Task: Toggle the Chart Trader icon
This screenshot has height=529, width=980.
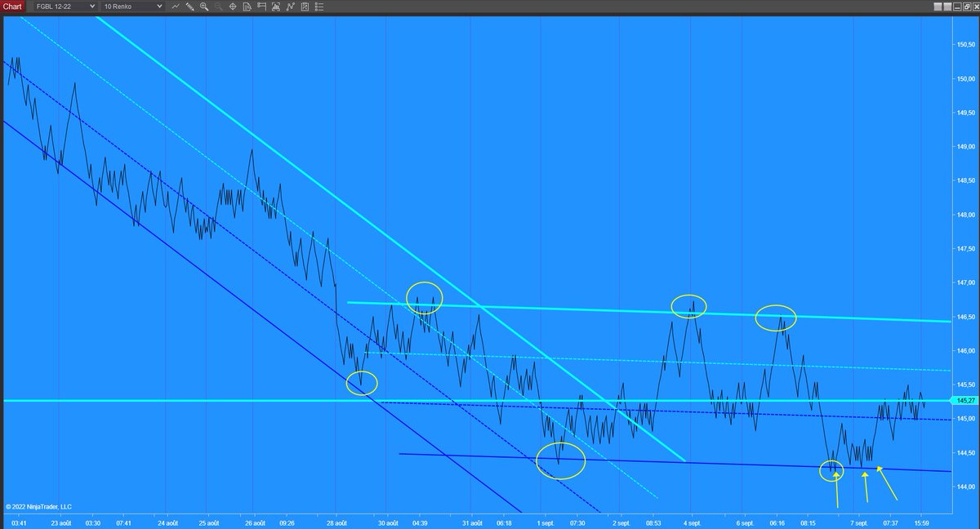Action: (261, 7)
